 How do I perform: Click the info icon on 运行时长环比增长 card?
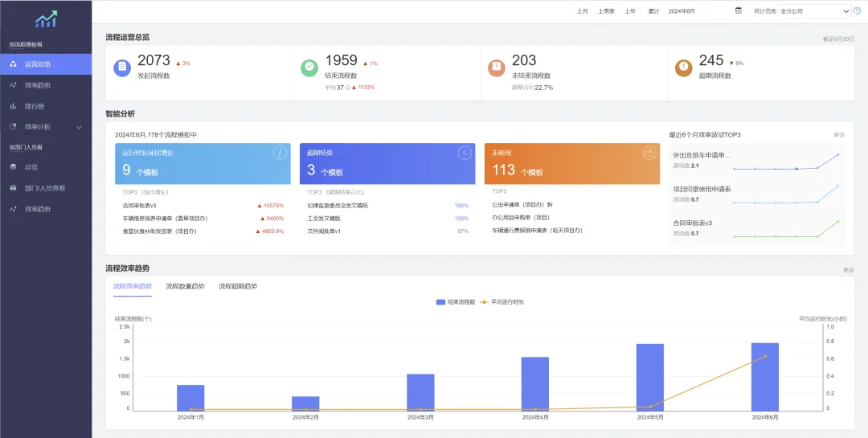tap(280, 153)
